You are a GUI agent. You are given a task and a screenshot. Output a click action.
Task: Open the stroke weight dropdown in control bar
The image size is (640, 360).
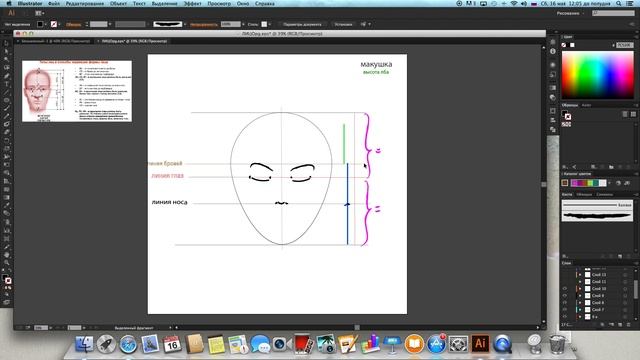(x=110, y=24)
